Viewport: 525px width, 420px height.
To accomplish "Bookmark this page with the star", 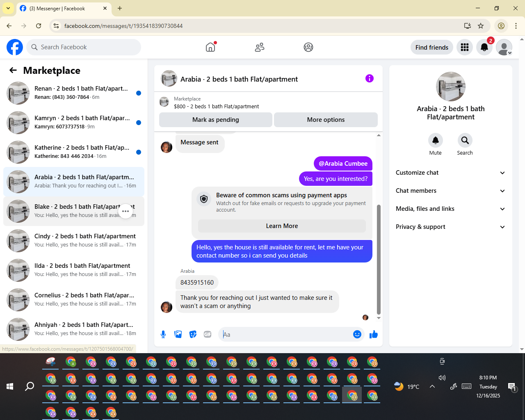I will (481, 26).
